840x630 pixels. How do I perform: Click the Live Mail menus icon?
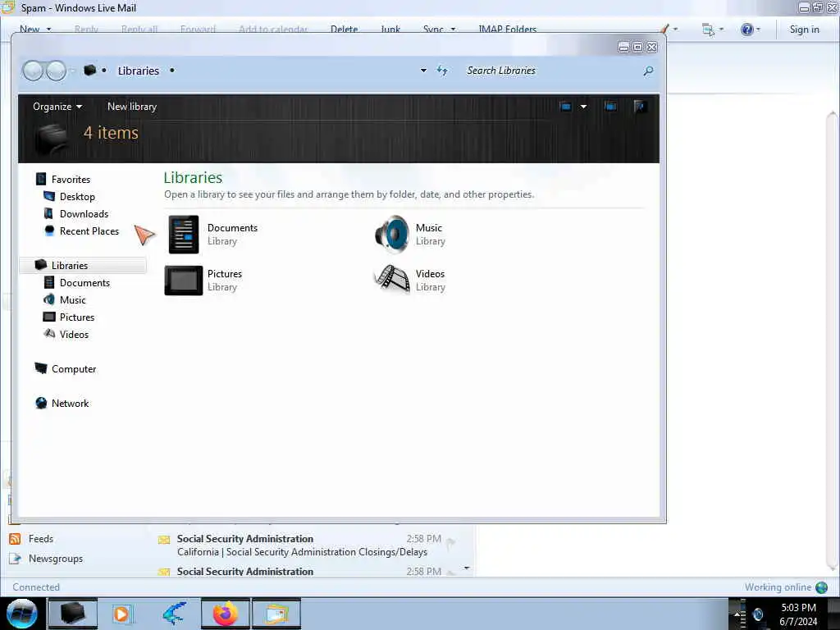point(708,30)
